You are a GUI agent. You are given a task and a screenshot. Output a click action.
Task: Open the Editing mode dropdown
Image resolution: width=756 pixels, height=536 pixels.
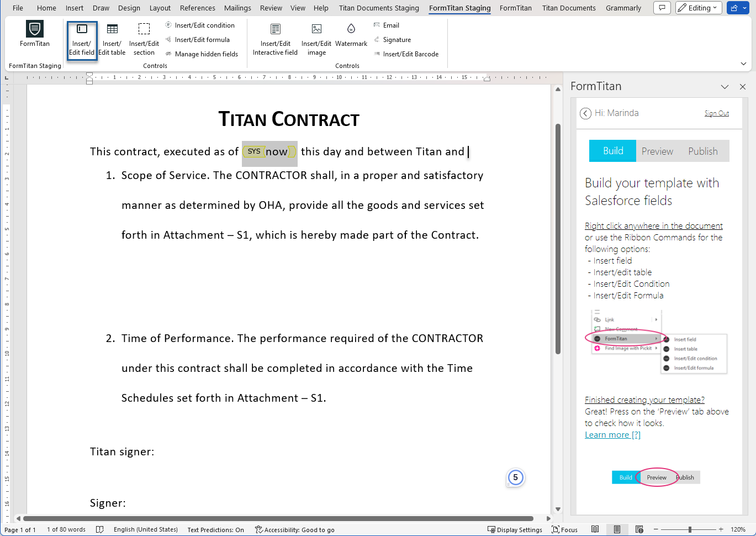click(699, 8)
